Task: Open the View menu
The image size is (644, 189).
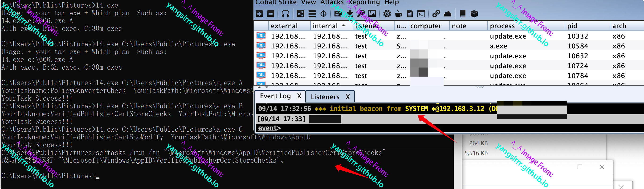Action: coord(308,3)
